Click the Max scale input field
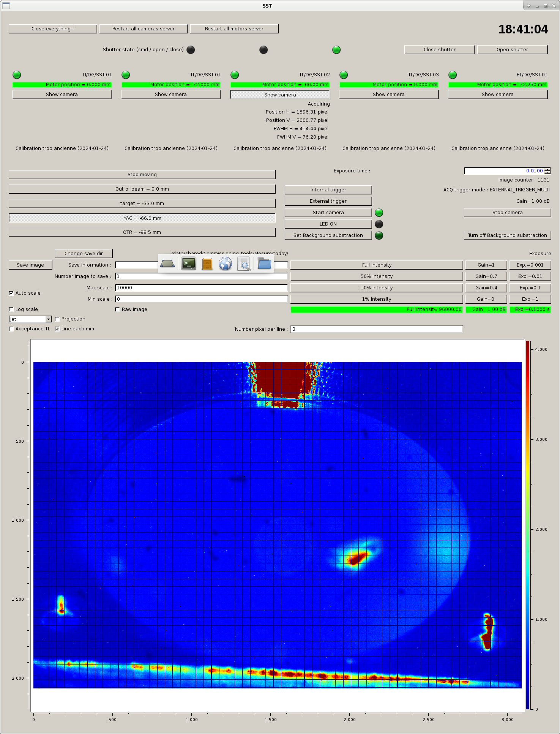Image resolution: width=560 pixels, height=734 pixels. [201, 288]
